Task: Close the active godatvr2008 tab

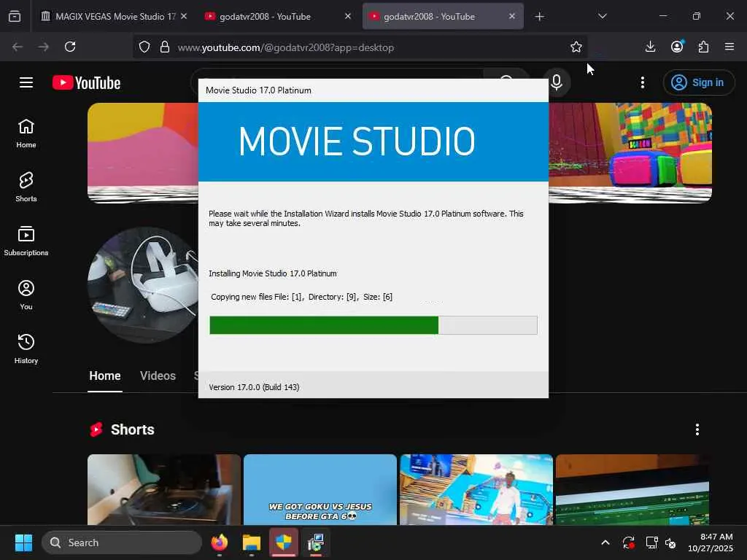Action: (511, 16)
